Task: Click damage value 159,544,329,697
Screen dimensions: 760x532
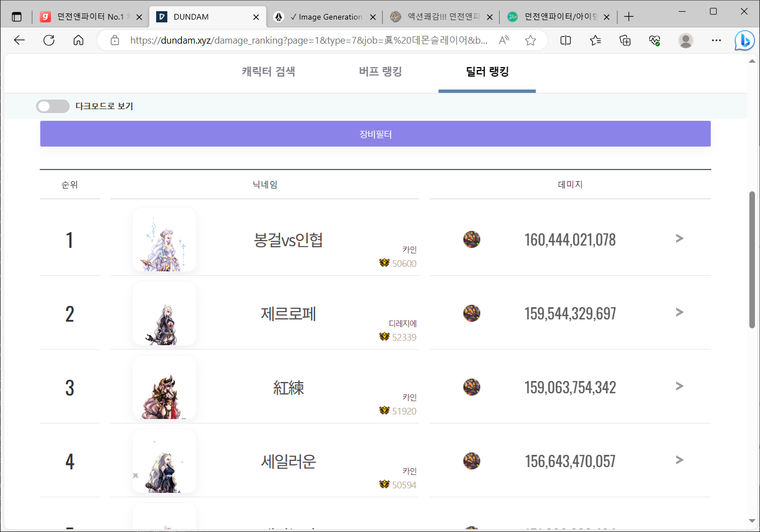Action: click(x=570, y=314)
